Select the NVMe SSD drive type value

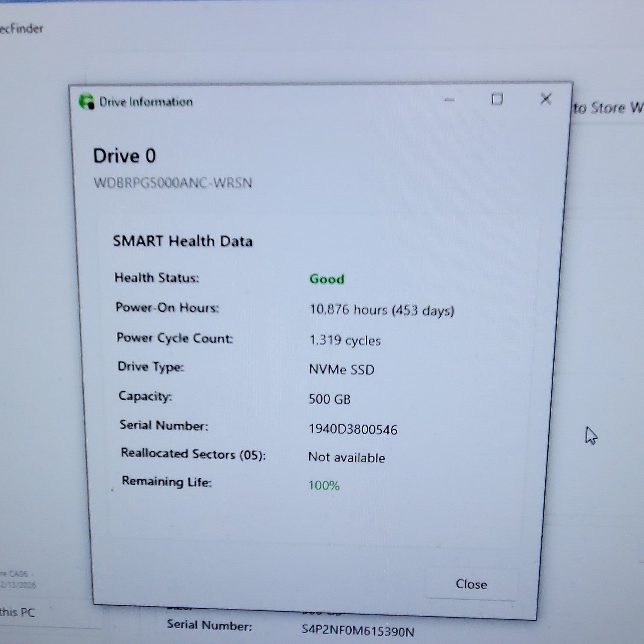342,369
